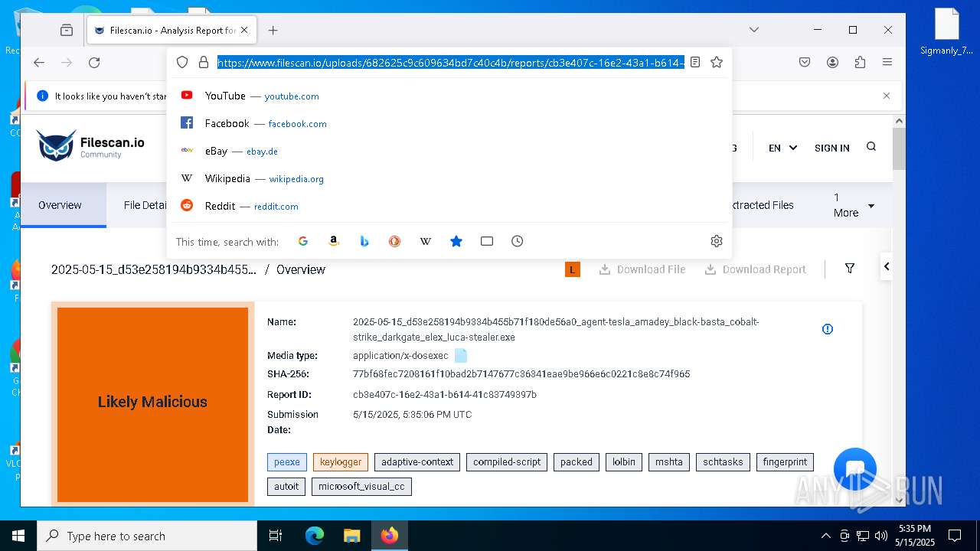Click the Filescan.io owl logo
The width and height of the screenshot is (980, 551).
[x=90, y=146]
